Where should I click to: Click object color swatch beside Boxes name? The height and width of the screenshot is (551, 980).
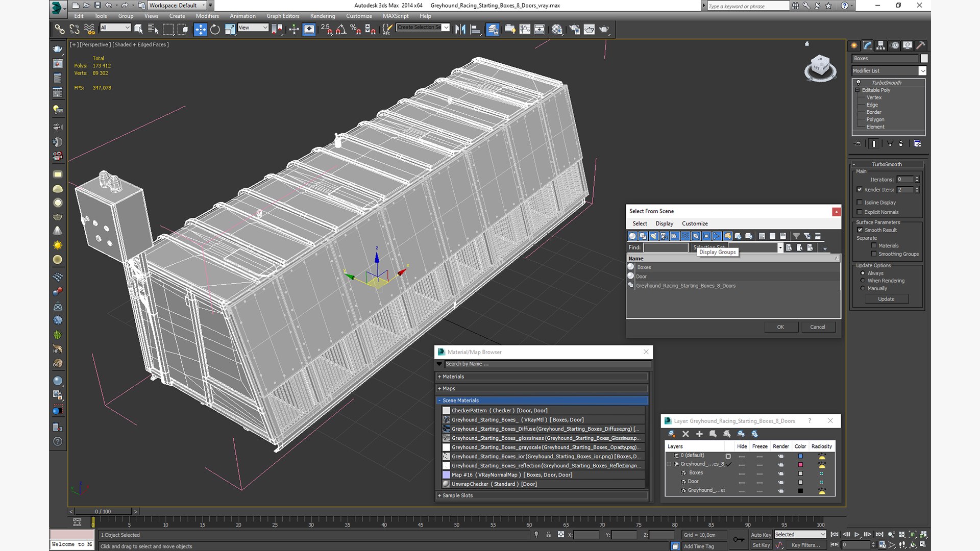tap(924, 58)
